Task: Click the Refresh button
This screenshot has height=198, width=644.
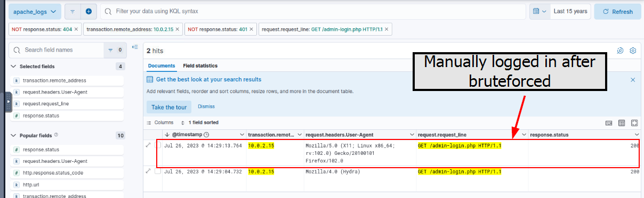Action: coord(617,11)
